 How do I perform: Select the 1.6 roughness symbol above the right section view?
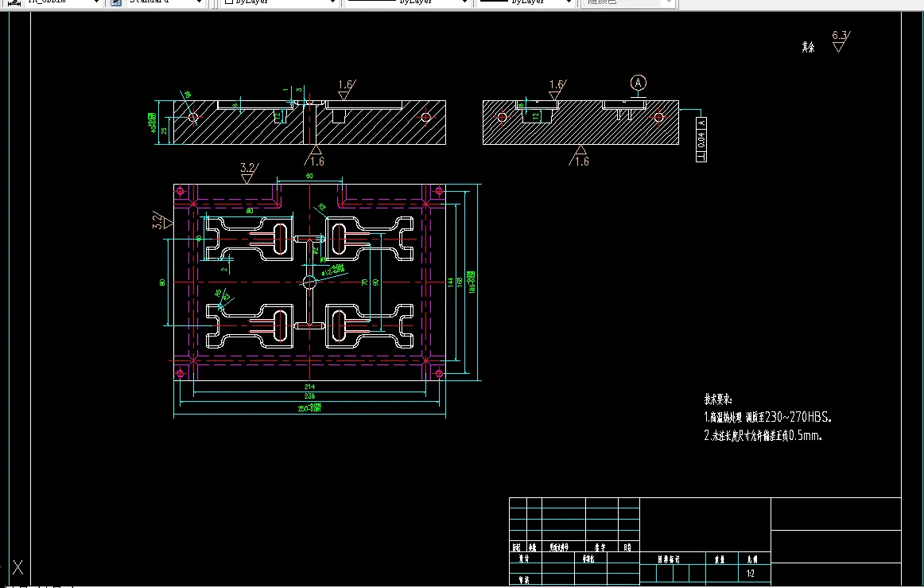(x=557, y=89)
